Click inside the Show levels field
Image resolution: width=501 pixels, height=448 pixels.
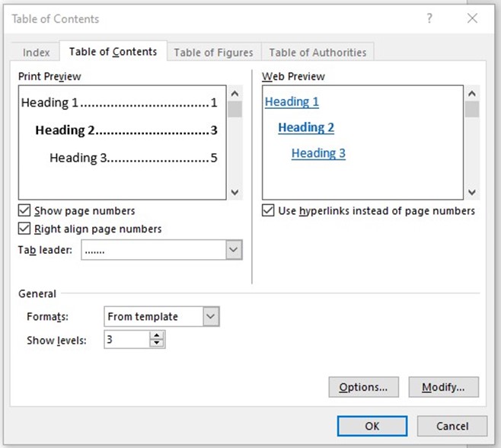tap(126, 340)
